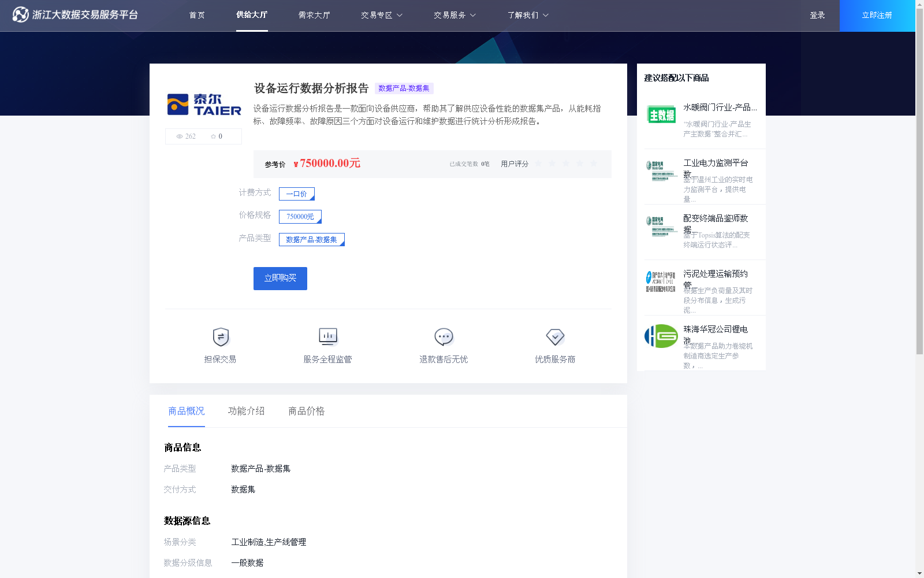Viewport: 924px width, 578px height.
Task: Open the 需求大厅 navigation item
Action: [x=314, y=15]
